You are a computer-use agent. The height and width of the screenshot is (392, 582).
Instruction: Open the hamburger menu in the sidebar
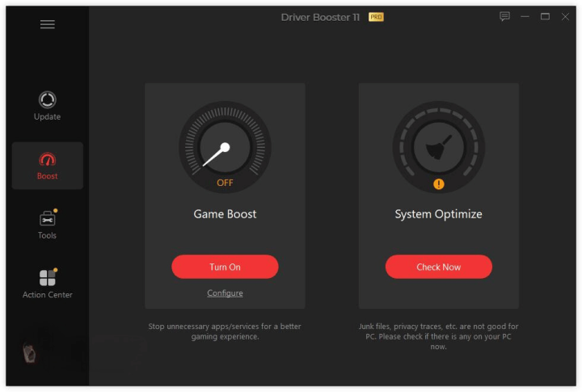pyautogui.click(x=48, y=24)
